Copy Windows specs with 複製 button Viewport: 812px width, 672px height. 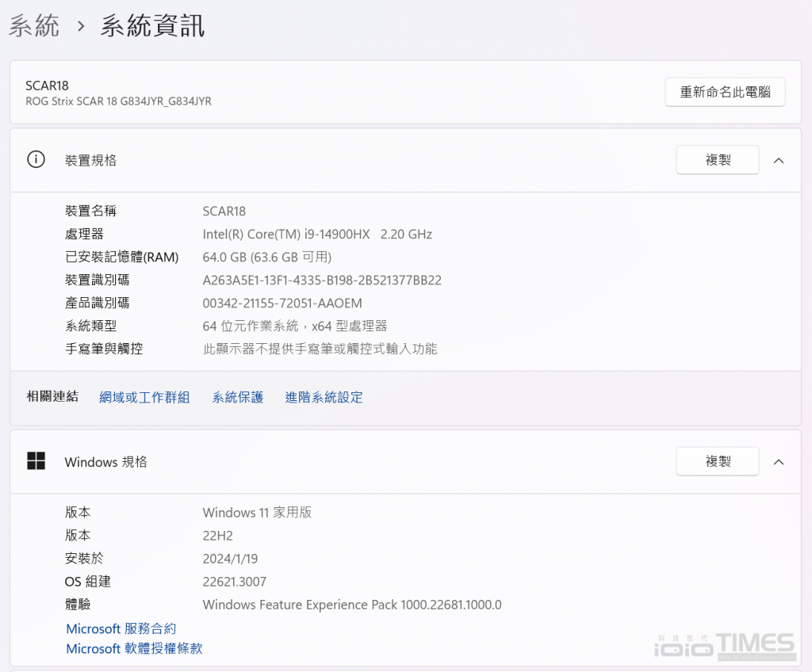point(717,461)
